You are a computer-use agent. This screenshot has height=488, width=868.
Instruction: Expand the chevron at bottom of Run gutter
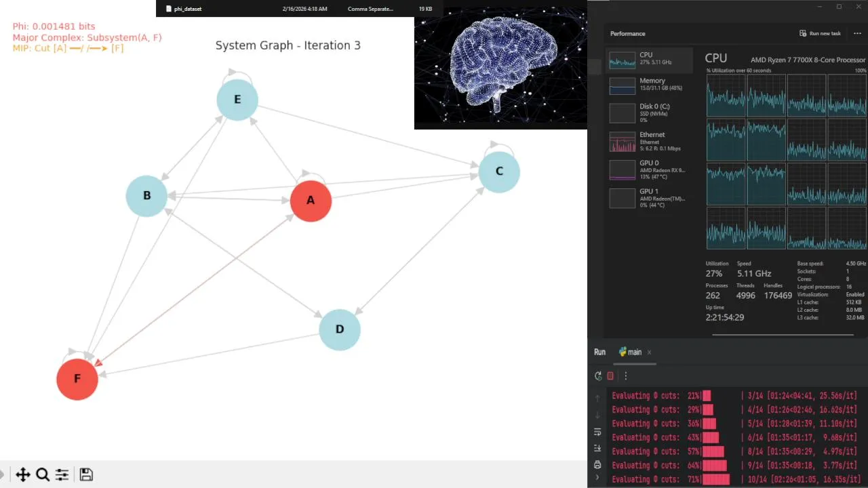(x=597, y=478)
